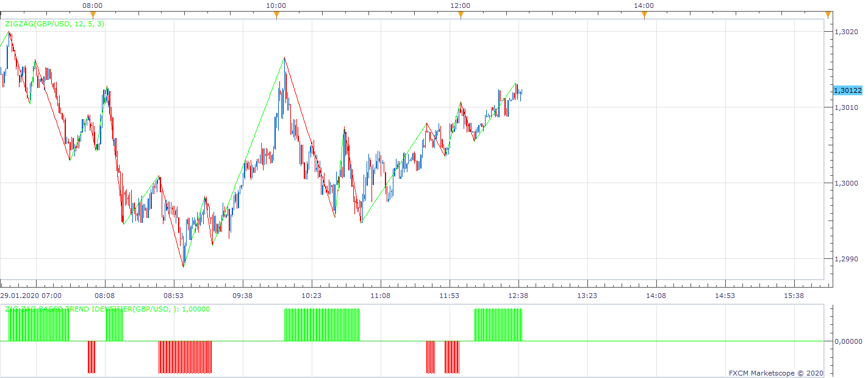Click the orange marker under 14:00

644,15
